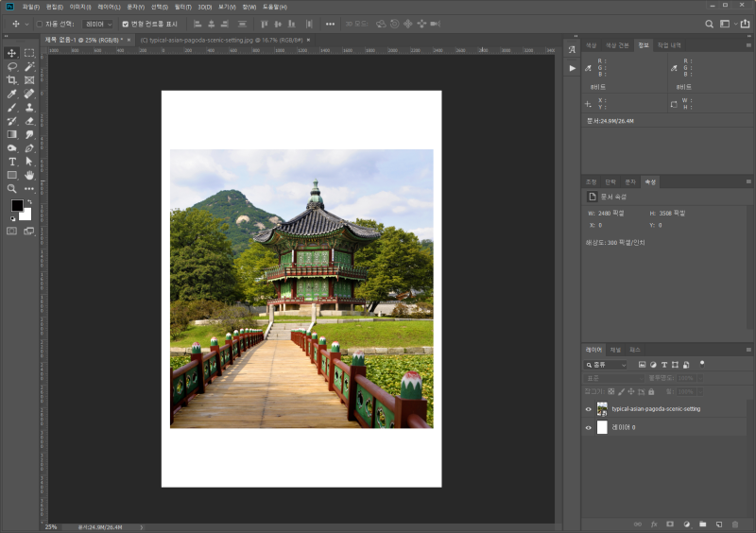Open the white background color picker
Screen dimensions: 756x533
(x=27, y=215)
